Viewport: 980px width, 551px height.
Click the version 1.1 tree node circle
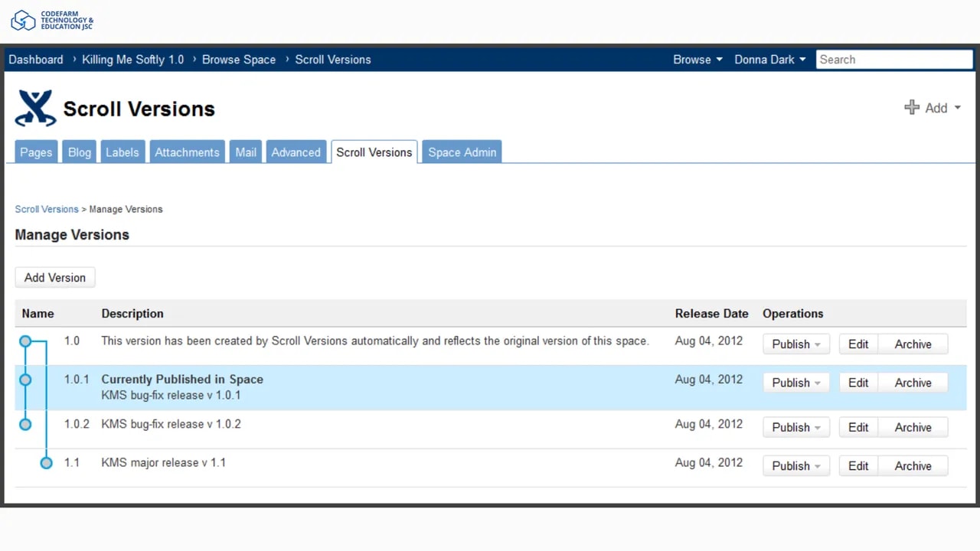coord(46,462)
